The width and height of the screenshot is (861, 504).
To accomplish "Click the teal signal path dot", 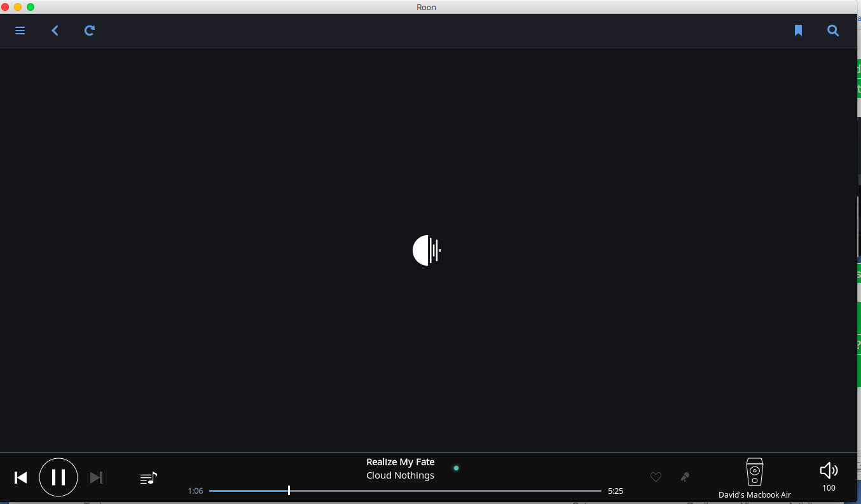I will (456, 468).
